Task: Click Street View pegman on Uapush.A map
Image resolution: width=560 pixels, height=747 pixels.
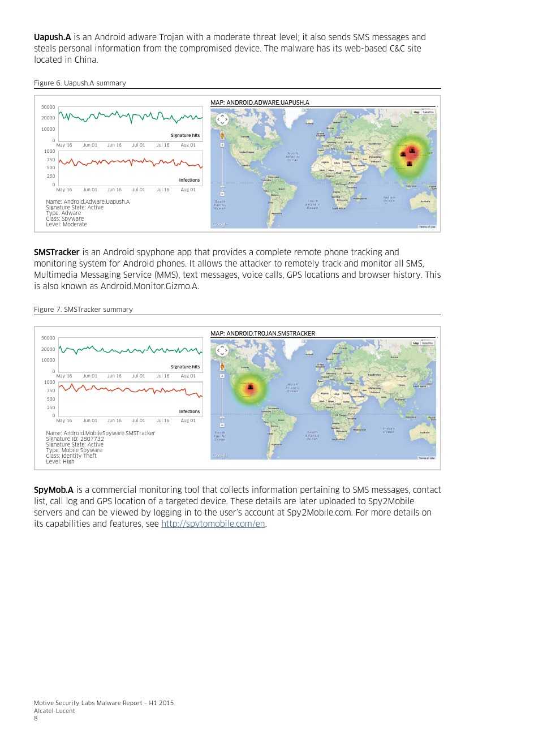Action: (222, 136)
